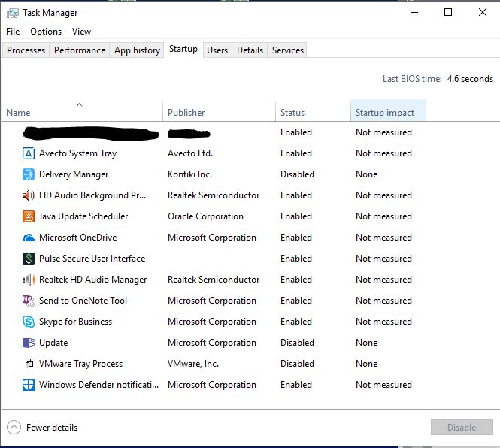This screenshot has height=448, width=500.
Task: Select Realtek HD Audio Manager name
Action: 92,280
